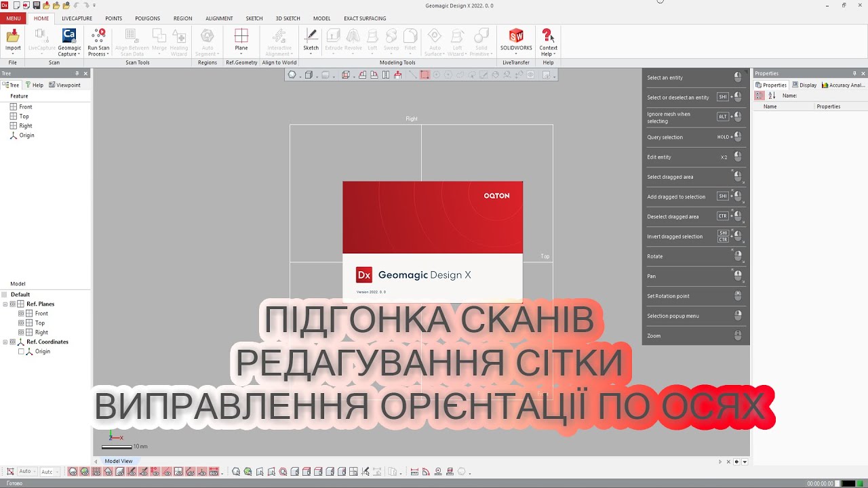Click the Origin icon in the Feature tree
This screenshot has height=488, width=868.
14,135
